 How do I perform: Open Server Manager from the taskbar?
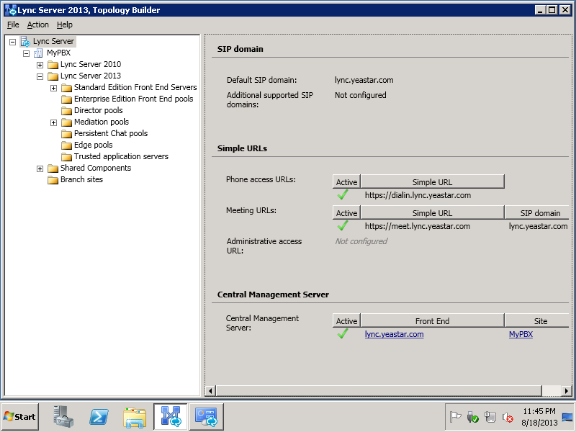click(63, 417)
